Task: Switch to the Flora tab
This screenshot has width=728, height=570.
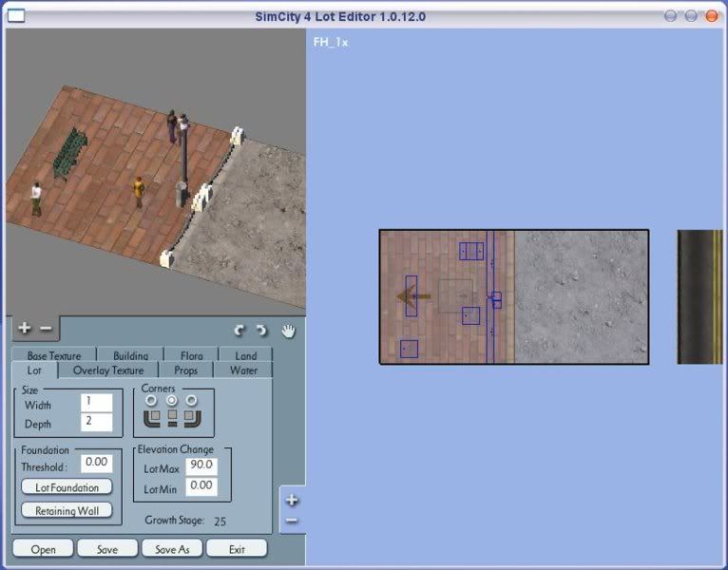Action: (191, 355)
